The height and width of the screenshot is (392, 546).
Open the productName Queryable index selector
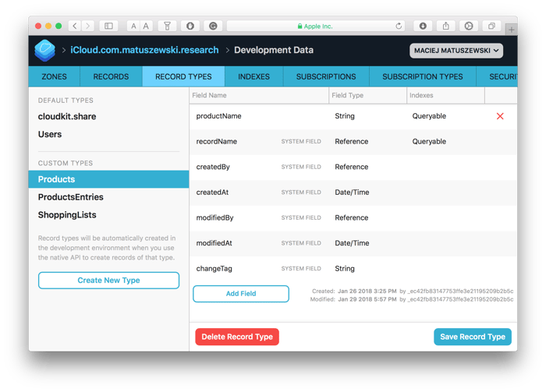pyautogui.click(x=429, y=116)
